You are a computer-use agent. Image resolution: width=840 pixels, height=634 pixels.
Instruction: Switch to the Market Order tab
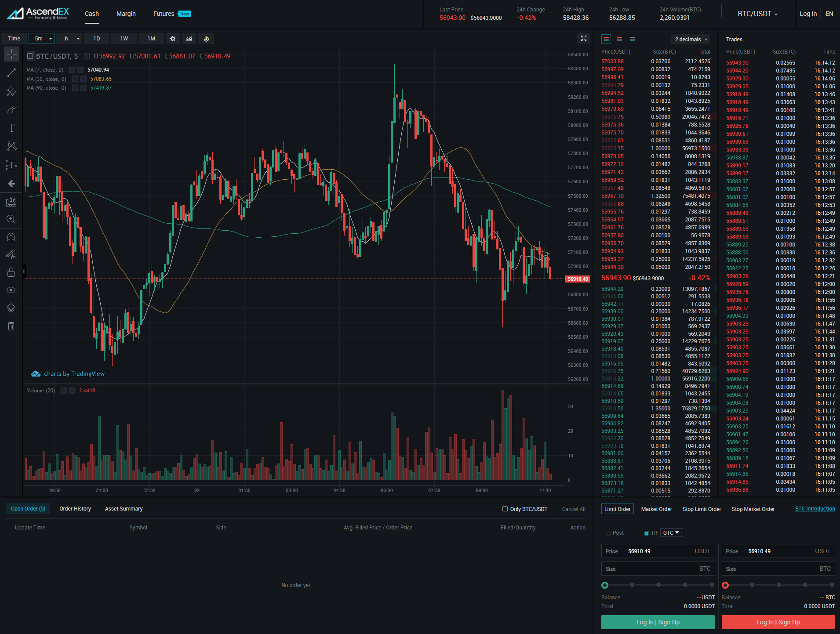pos(656,509)
